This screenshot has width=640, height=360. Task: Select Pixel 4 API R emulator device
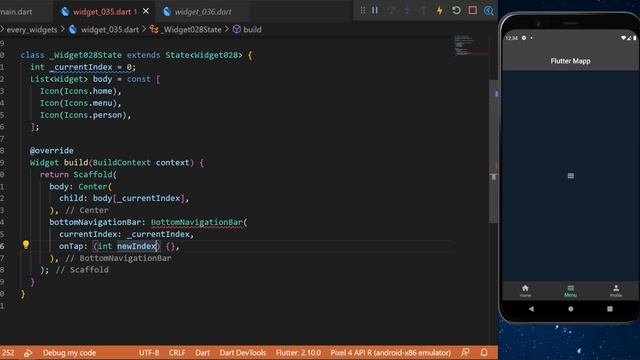coord(391,353)
